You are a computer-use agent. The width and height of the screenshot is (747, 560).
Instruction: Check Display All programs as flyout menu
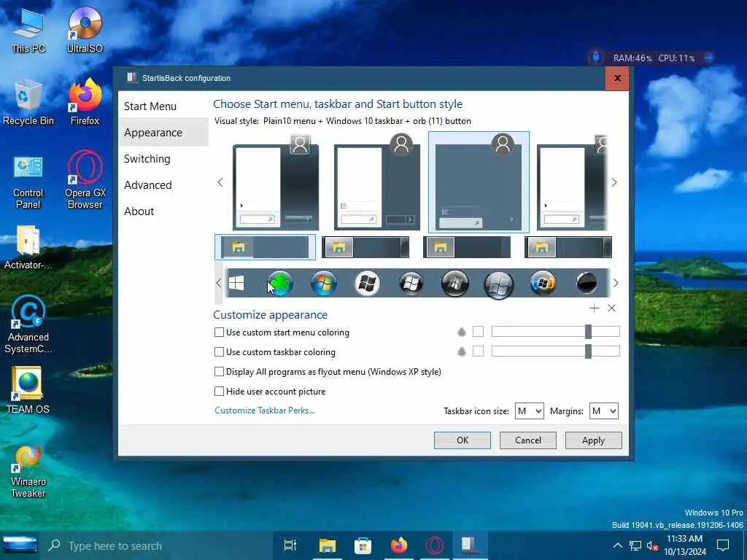pos(219,371)
